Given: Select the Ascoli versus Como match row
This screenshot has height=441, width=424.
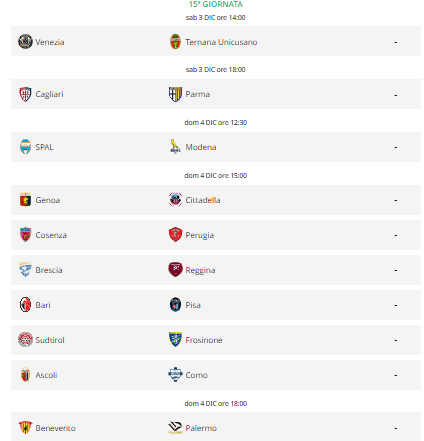Looking at the screenshot, I should tap(216, 375).
